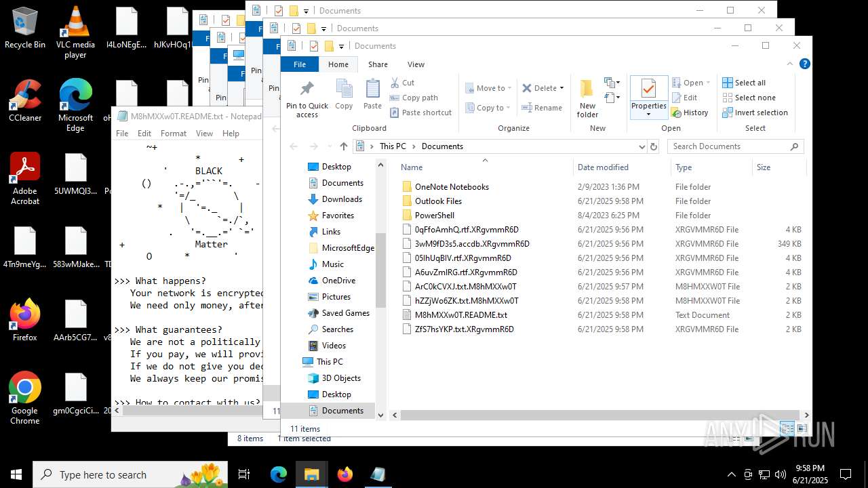The width and height of the screenshot is (868, 488).
Task: Click Invert selection
Action: tap(755, 113)
